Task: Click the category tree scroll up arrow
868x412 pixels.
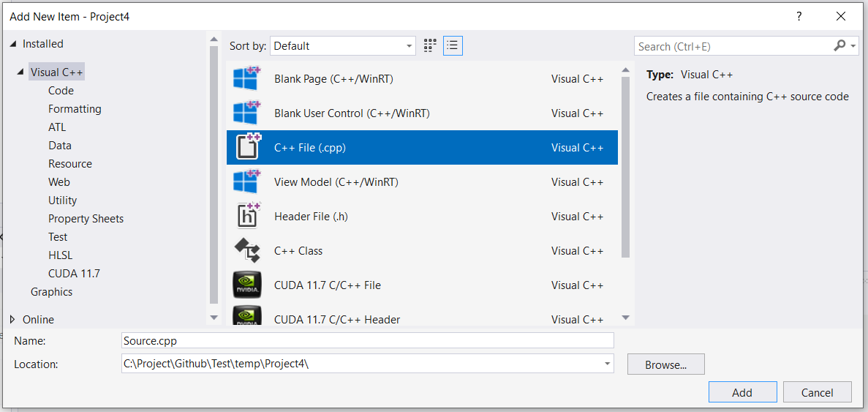Action: coord(214,38)
